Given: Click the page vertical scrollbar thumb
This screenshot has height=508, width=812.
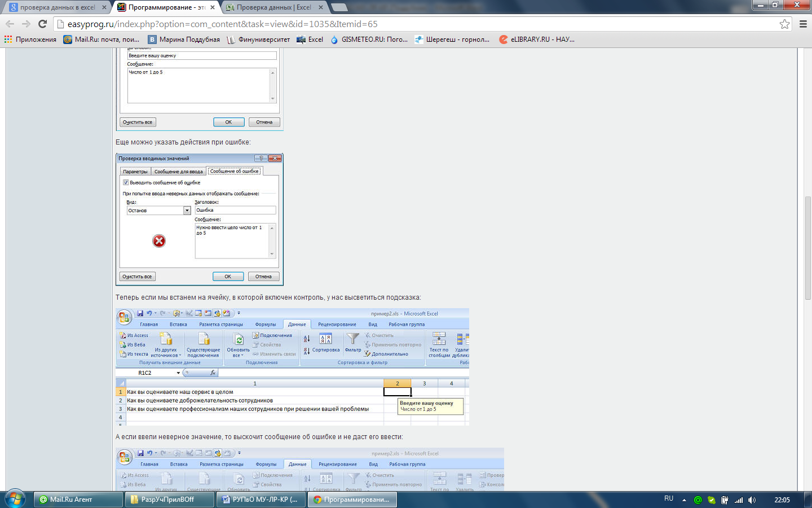Looking at the screenshot, I should (807, 248).
